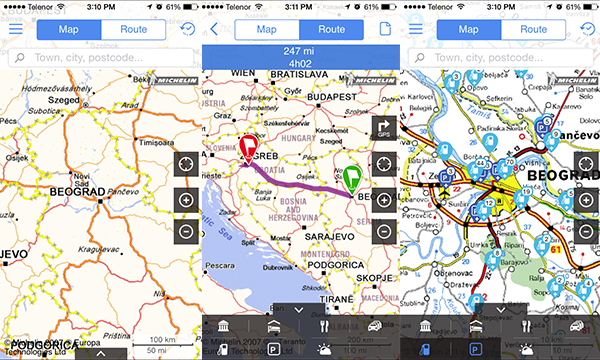Screen dimensions: 600x360
Task: Tap the BEOGRAD label on the 100 km scale map
Action: pyautogui.click(x=77, y=192)
